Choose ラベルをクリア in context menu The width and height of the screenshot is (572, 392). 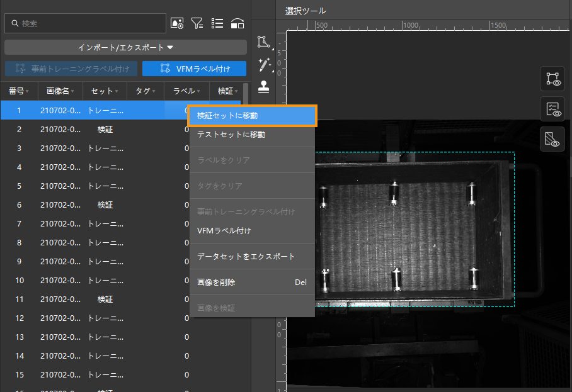click(x=252, y=160)
